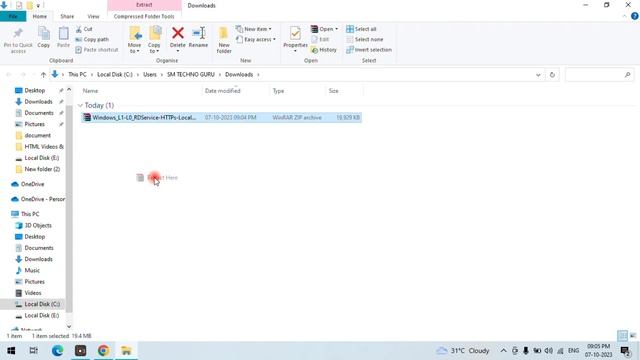640x360 pixels.
Task: Open the File menu tab
Action: tap(13, 16)
